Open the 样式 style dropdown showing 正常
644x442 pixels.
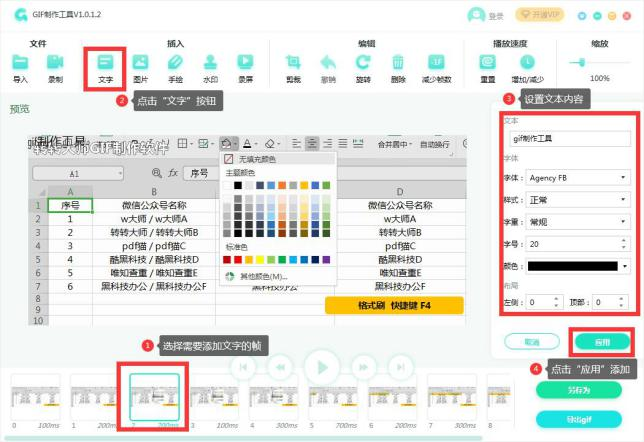pyautogui.click(x=578, y=200)
